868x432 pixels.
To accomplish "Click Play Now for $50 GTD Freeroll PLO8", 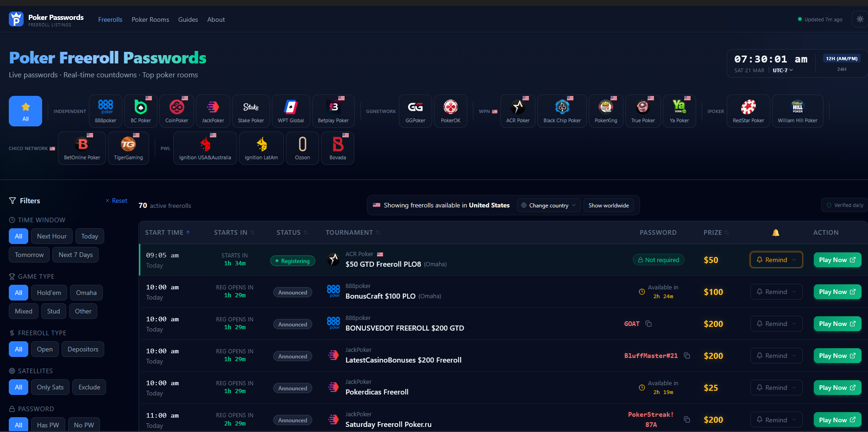I will (837, 260).
